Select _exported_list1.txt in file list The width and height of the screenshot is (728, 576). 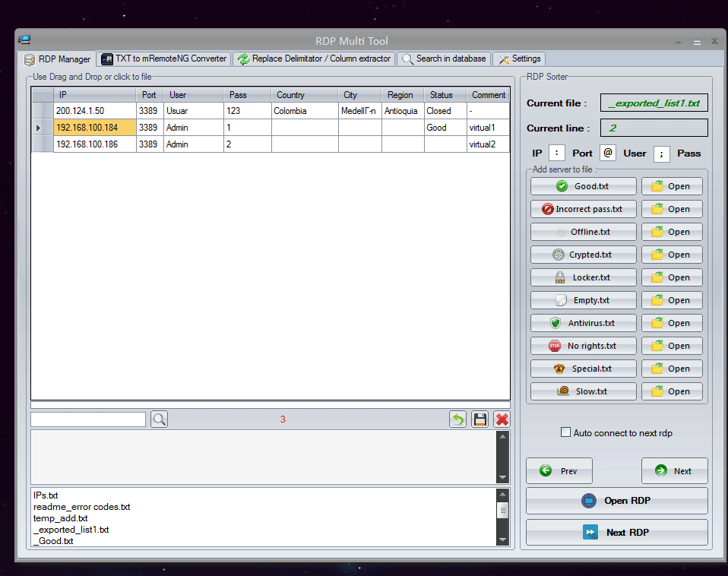coord(71,530)
